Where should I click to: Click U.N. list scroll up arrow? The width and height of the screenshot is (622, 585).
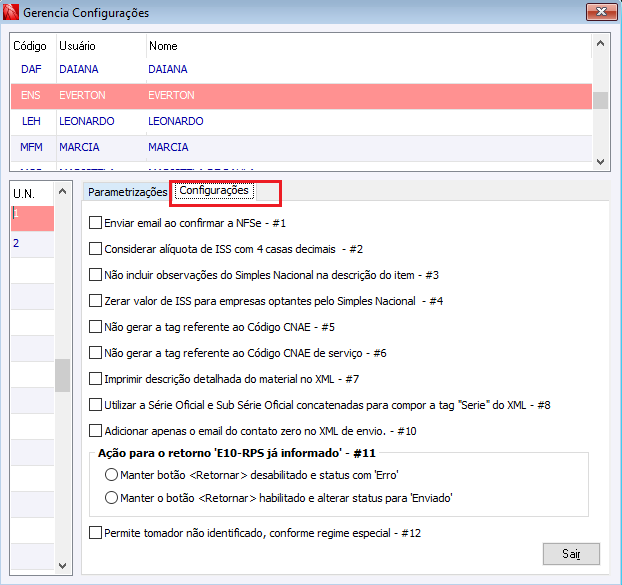click(x=63, y=191)
